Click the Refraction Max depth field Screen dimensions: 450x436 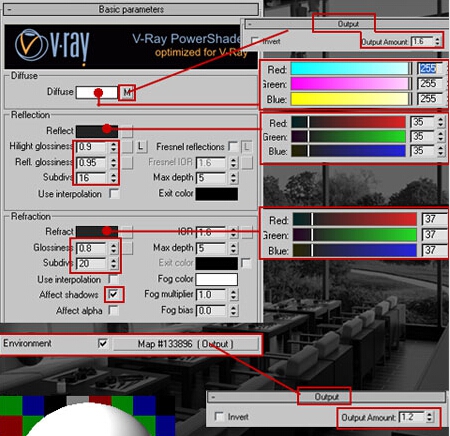pyautogui.click(x=211, y=248)
